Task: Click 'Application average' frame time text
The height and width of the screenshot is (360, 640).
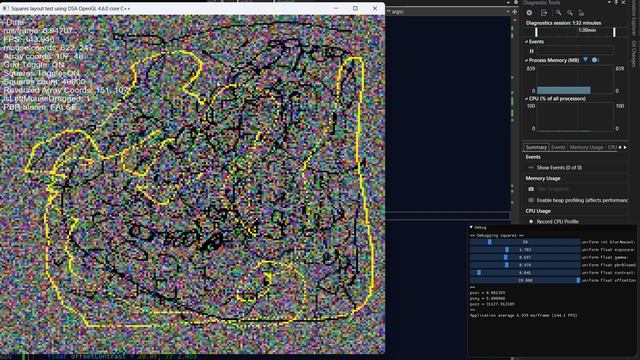Action: pyautogui.click(x=523, y=316)
